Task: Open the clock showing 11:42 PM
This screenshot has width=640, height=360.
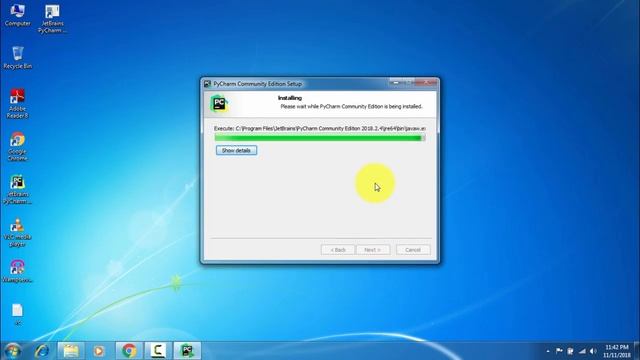Action: point(617,351)
